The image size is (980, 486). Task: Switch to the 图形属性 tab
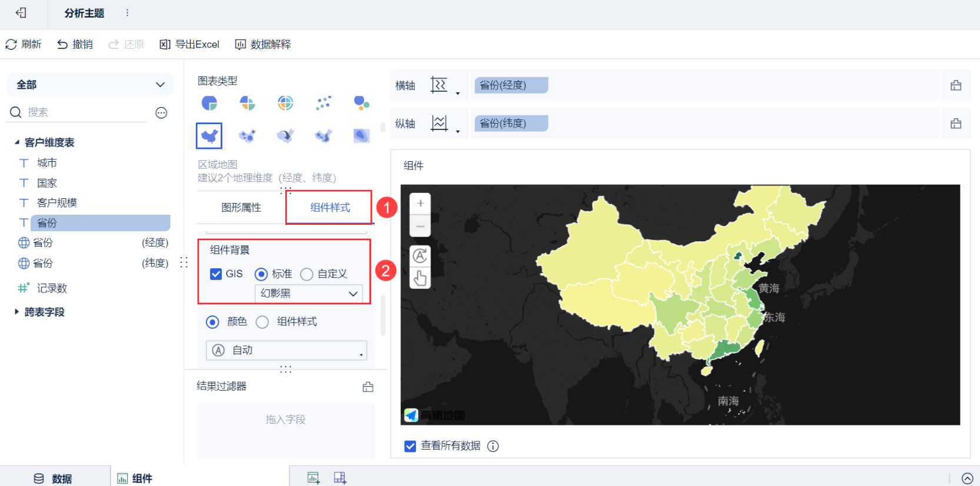pos(241,208)
